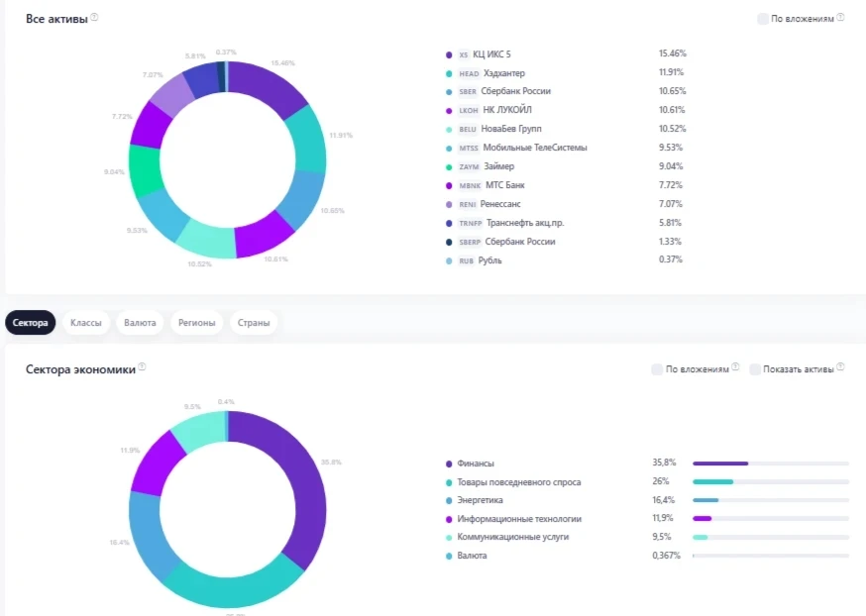This screenshot has width=866, height=616.
Task: Enable По вложениям checkbox in Сектора экономики
Action: tap(657, 369)
